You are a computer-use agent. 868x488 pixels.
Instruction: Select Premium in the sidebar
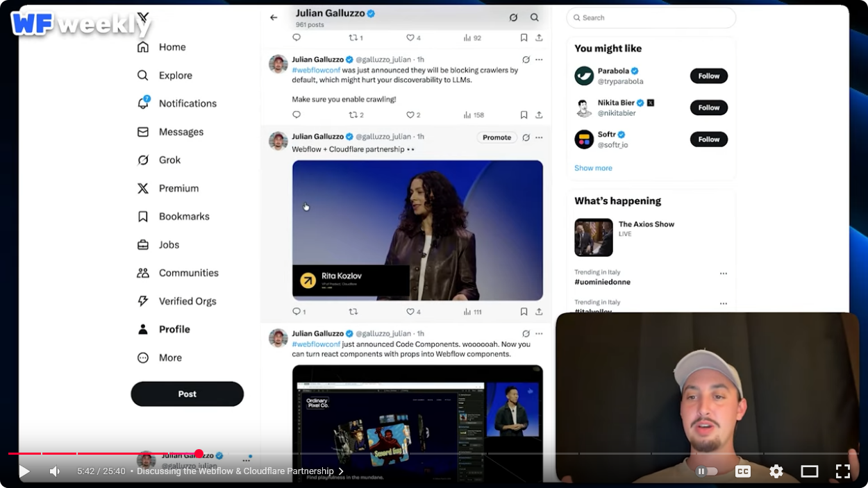click(167, 189)
